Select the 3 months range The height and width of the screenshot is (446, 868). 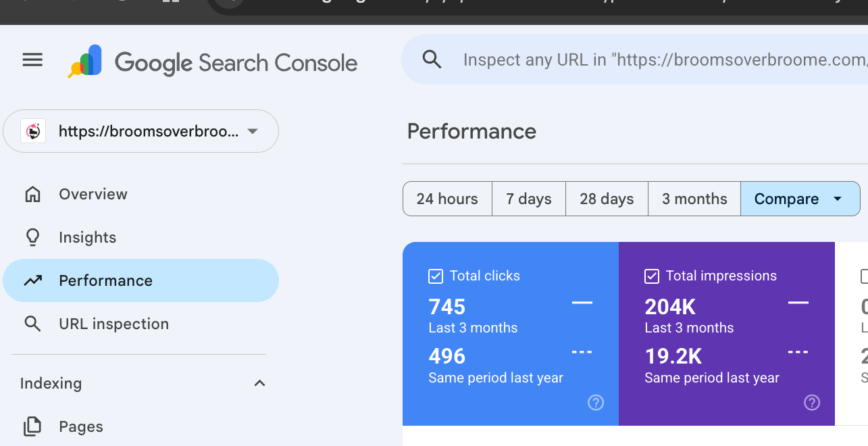[x=694, y=199]
